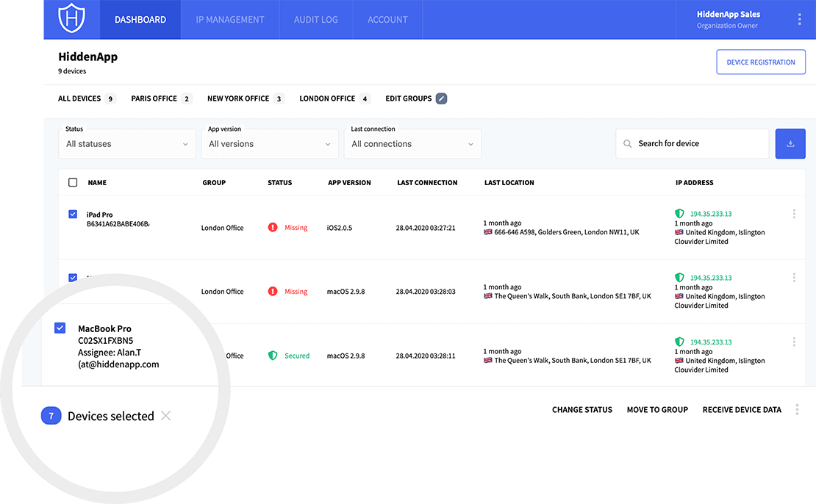
Task: Click IP address 194.35.233.13 in iPad Pro row
Action: click(711, 214)
